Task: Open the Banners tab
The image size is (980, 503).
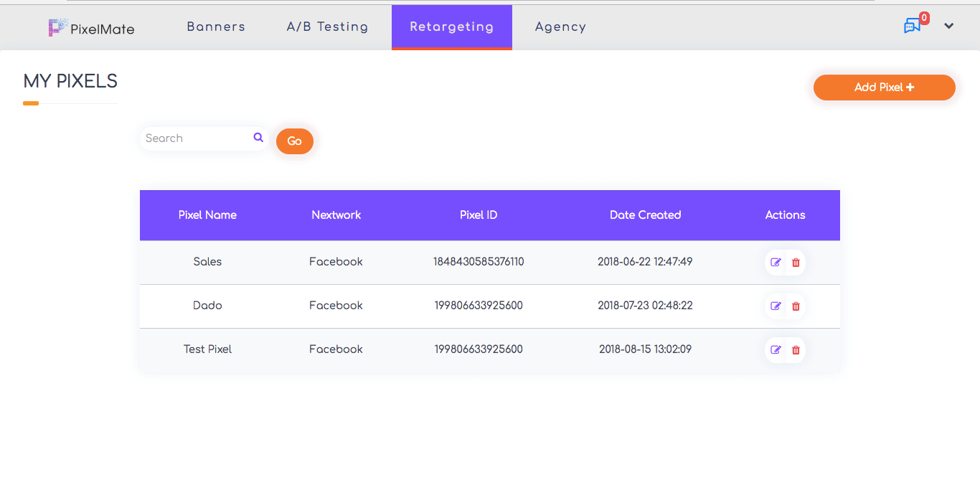Action: tap(216, 27)
